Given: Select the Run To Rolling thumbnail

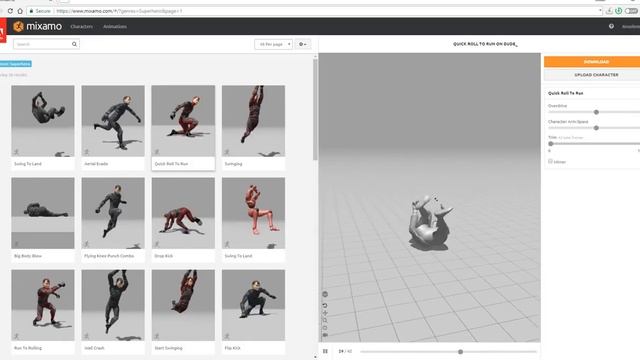Looking at the screenshot, I should click(43, 305).
